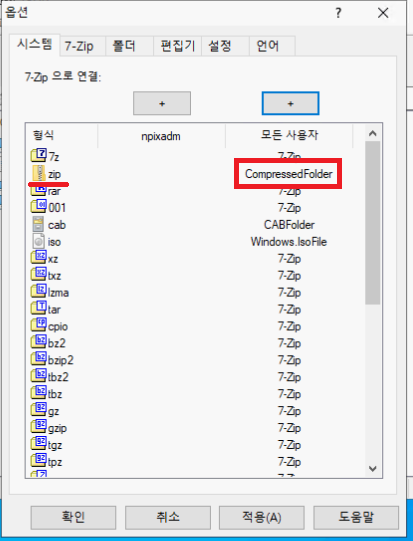This screenshot has height=541, width=413.
Task: Select the cpio format icon
Action: (38, 325)
